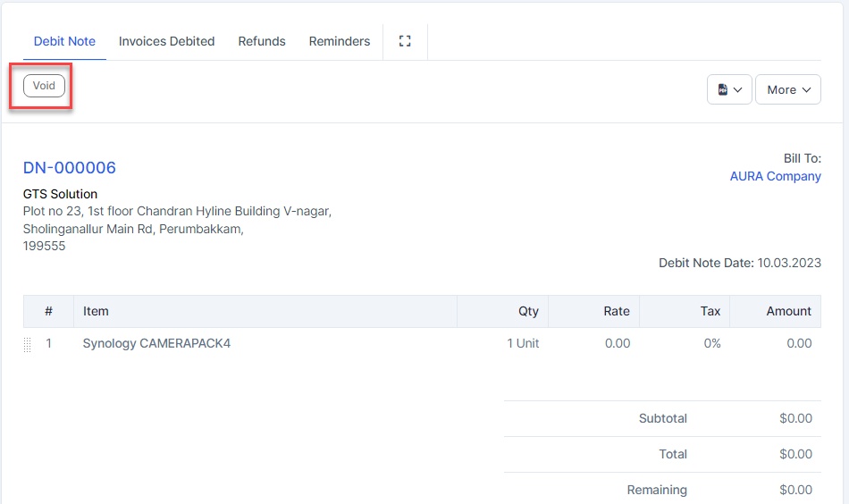Screen dimensions: 849x504
Task: Follow the AURA Company link
Action: 775,176
